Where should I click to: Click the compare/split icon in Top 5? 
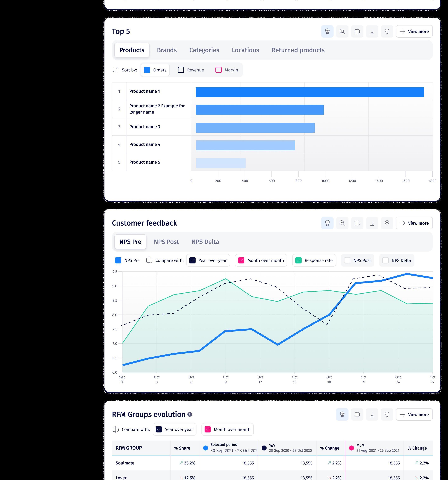point(357,31)
